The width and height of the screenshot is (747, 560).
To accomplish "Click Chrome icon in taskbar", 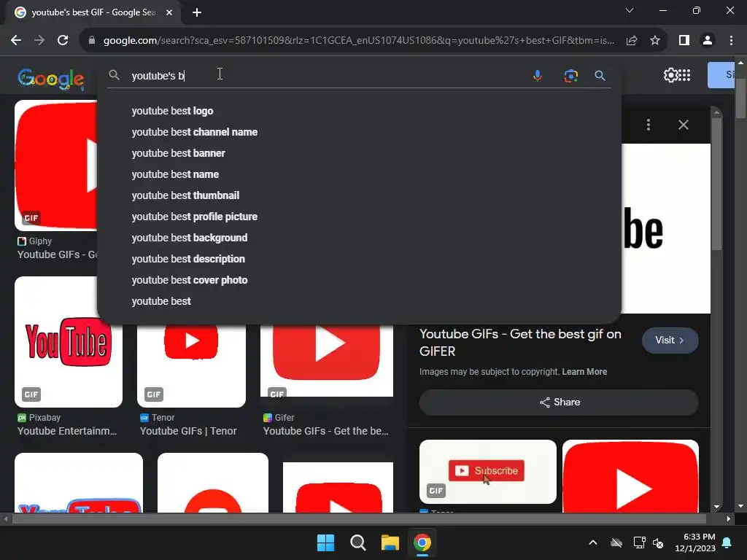I will coord(422,542).
